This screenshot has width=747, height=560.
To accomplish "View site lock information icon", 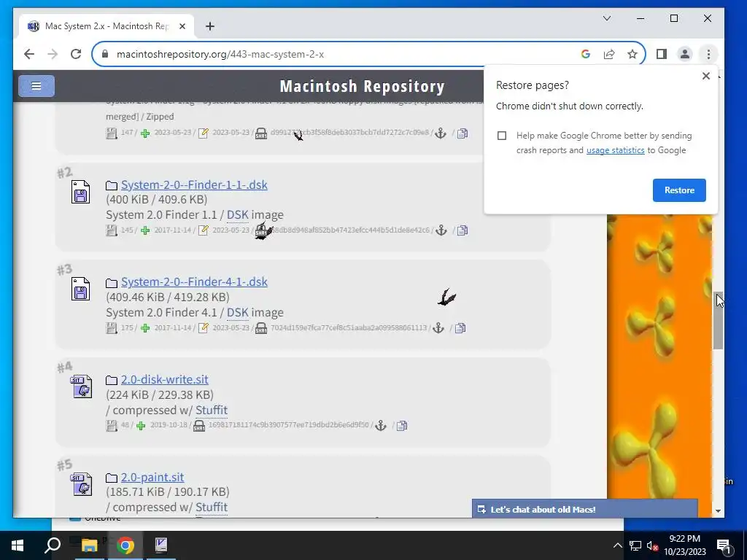I will coord(105,54).
